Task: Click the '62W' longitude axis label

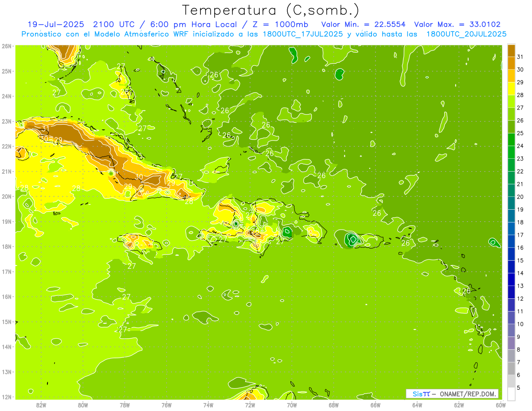Action: (459, 405)
